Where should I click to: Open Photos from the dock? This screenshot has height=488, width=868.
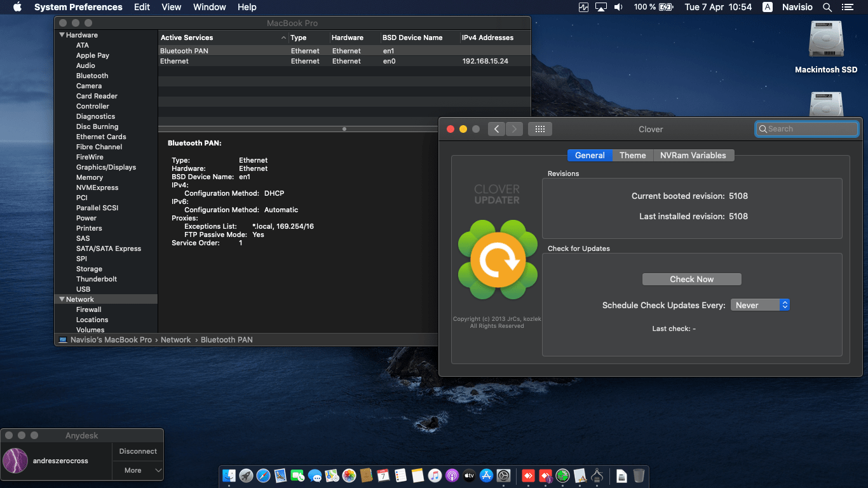coord(349,475)
